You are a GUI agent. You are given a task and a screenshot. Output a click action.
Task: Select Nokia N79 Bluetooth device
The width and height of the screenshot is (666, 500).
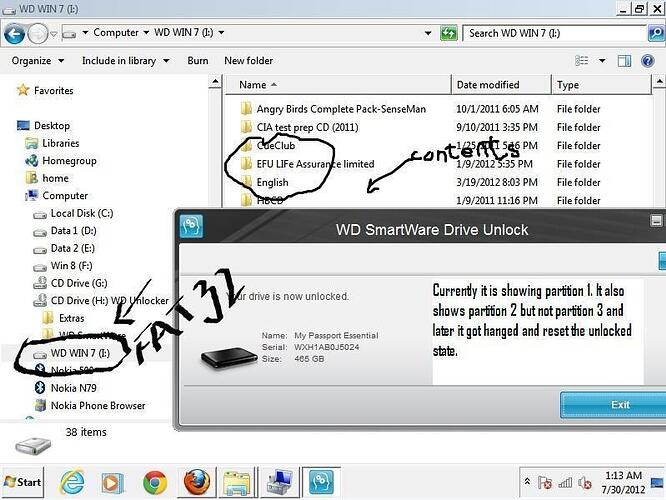tap(65, 388)
